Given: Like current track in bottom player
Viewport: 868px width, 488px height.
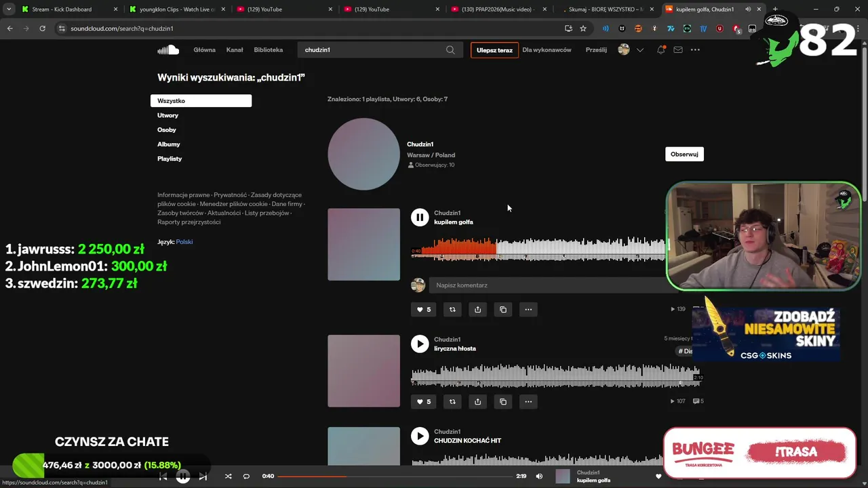Looking at the screenshot, I should tap(658, 476).
